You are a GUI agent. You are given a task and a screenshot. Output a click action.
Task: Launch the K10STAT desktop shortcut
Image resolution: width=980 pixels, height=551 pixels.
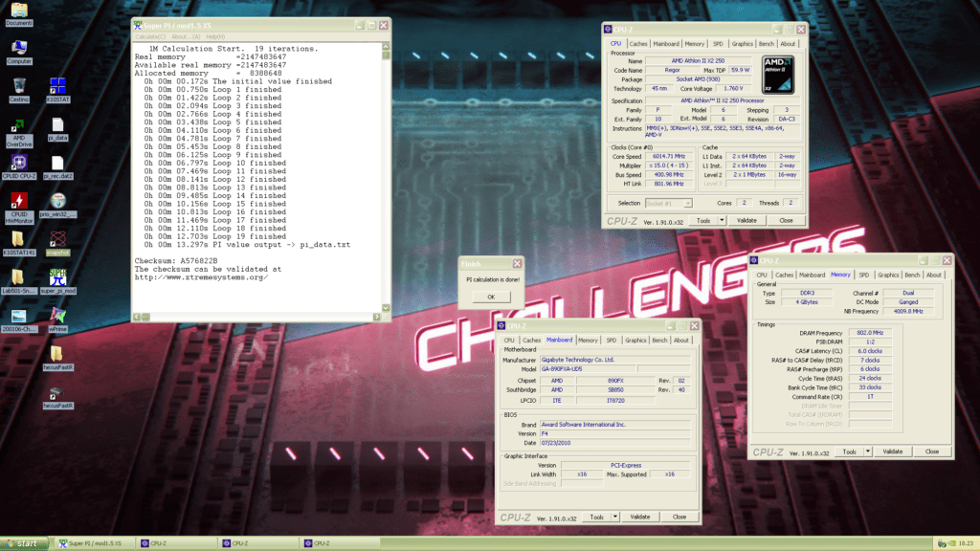point(57,91)
